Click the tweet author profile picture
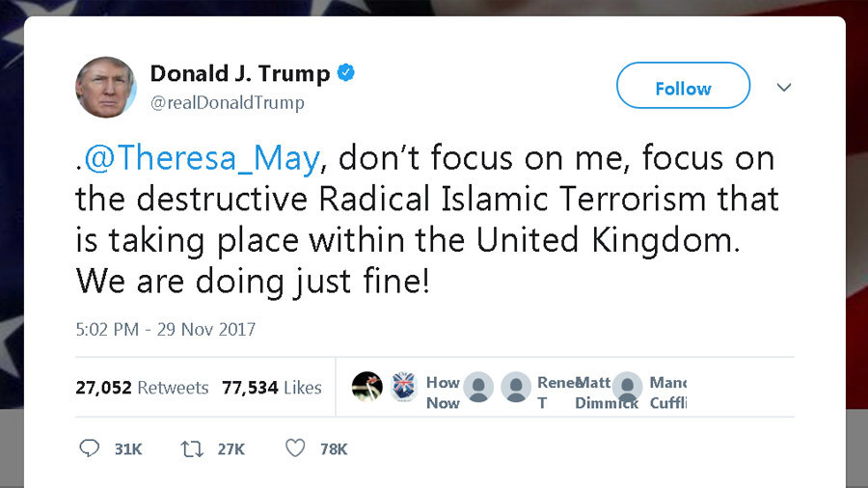 (x=106, y=87)
